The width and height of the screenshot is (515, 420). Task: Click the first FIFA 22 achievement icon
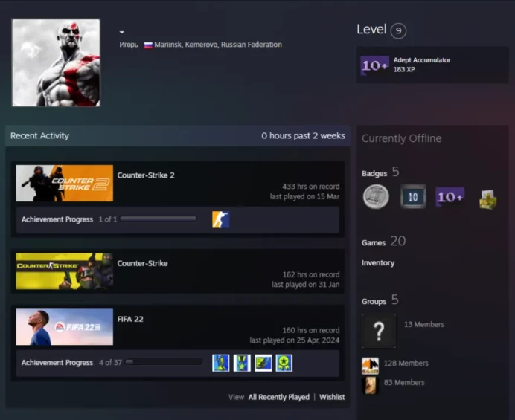221,363
